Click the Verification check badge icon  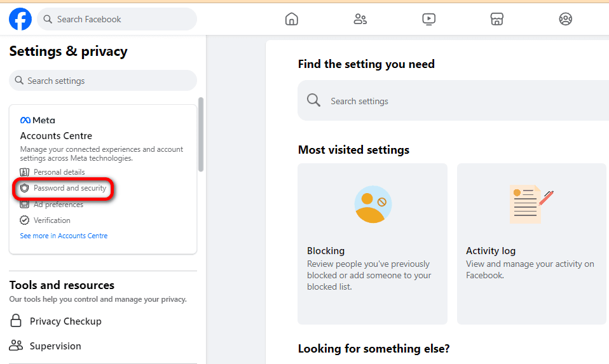[24, 220]
